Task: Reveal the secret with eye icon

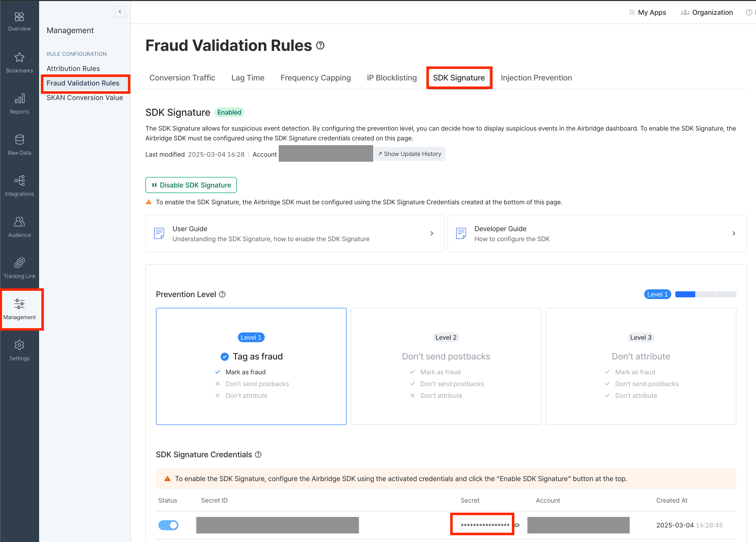Action: point(517,525)
